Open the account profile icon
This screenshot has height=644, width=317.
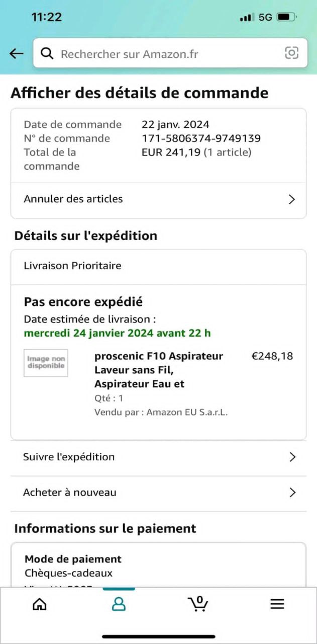pyautogui.click(x=119, y=604)
